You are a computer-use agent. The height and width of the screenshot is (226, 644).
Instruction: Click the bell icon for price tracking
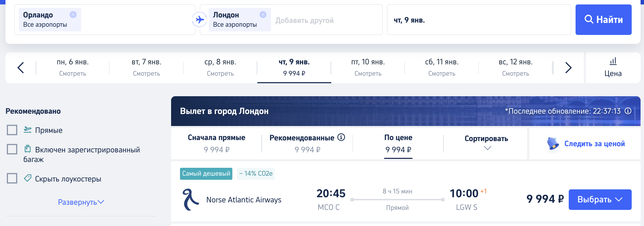(553, 143)
